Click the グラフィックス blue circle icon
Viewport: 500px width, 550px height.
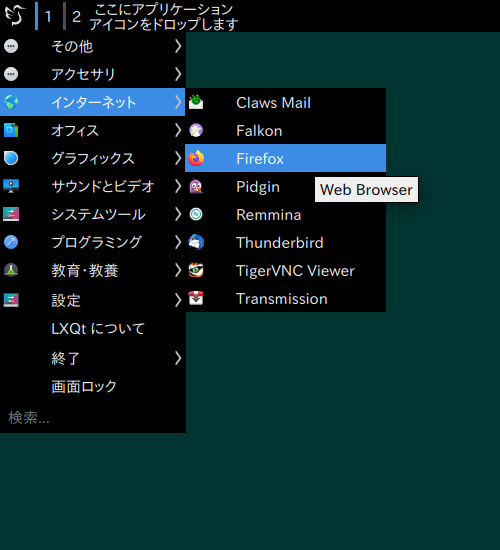[x=11, y=158]
